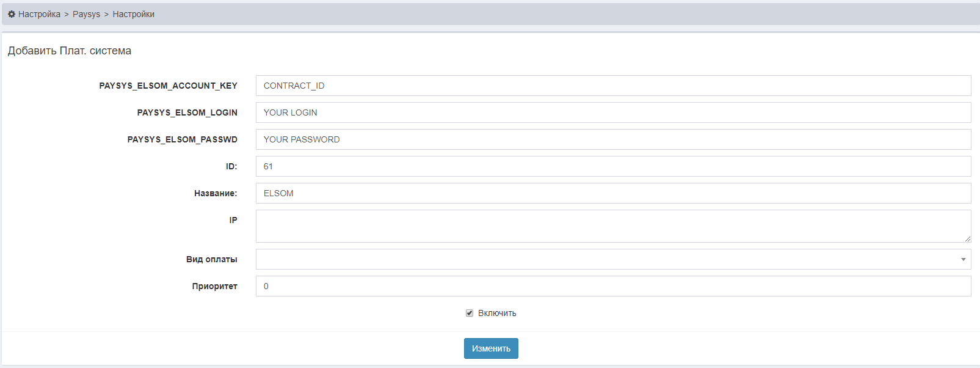Click the Вид оплаты label
Viewport: 980px width, 368px height.
click(212, 259)
